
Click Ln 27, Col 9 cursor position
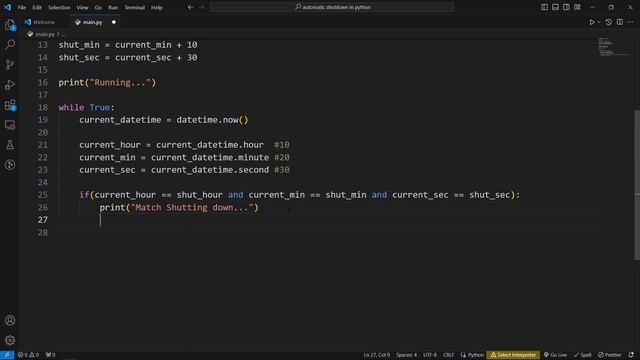[x=377, y=355]
